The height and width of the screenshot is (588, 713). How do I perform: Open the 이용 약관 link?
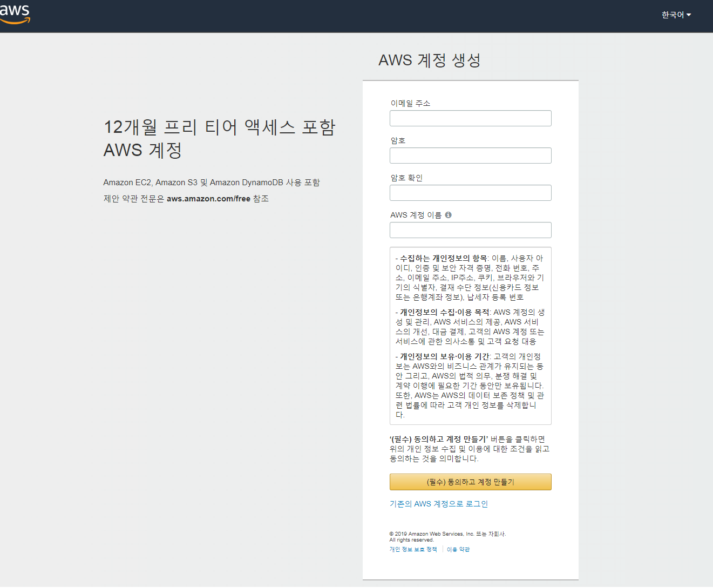[x=458, y=549]
